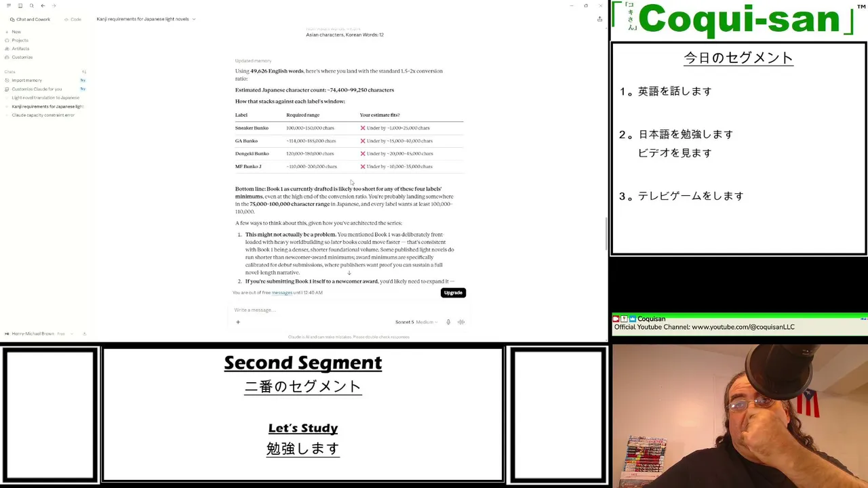
Task: Toggle the sidebar panel icon
Action: [x=20, y=5]
